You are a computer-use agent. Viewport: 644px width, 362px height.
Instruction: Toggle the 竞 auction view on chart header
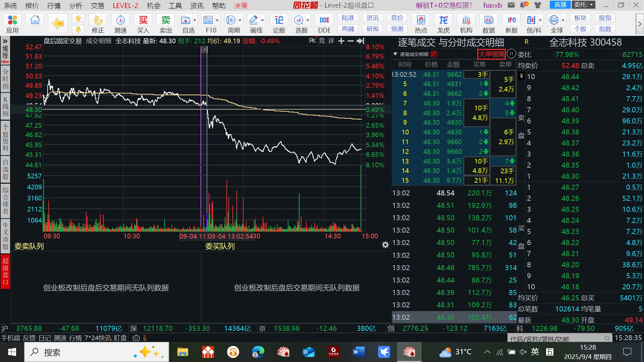point(322,41)
